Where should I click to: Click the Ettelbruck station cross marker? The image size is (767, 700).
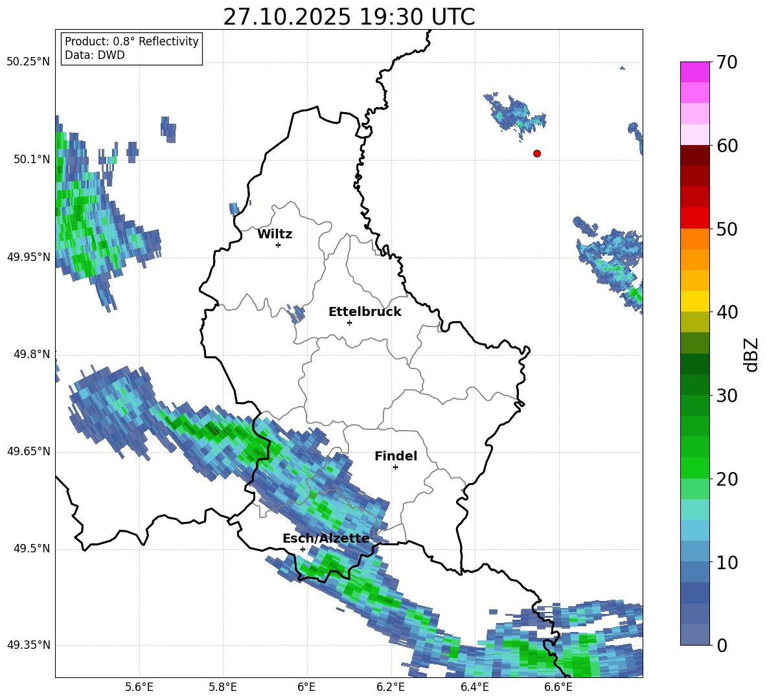click(349, 322)
